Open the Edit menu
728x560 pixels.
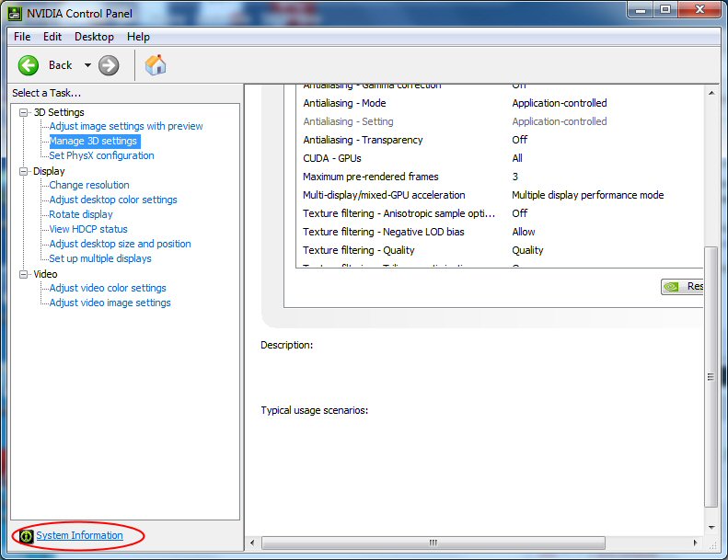pos(52,37)
